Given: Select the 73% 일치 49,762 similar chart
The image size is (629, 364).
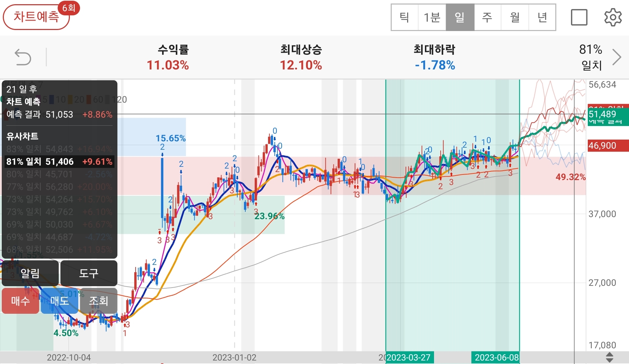Looking at the screenshot, I should click(59, 212).
